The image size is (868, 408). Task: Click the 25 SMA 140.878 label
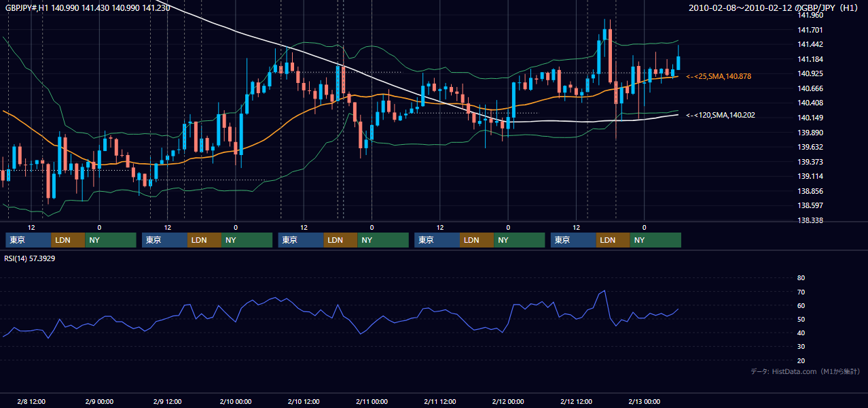(x=719, y=77)
